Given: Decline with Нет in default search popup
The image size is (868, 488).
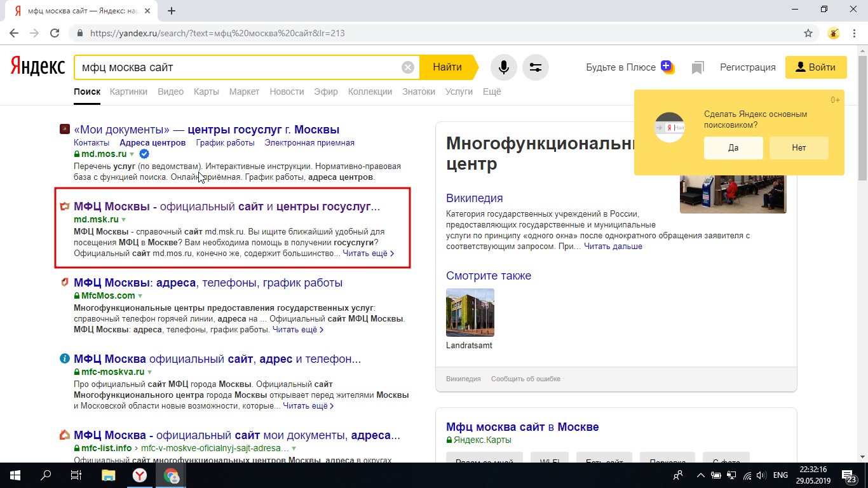Looking at the screenshot, I should point(799,147).
